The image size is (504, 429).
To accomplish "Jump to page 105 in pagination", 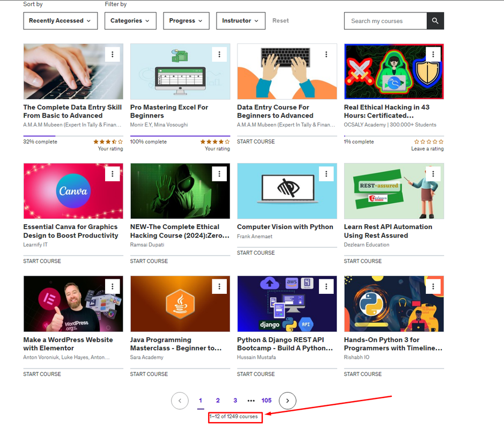I will coord(266,401).
